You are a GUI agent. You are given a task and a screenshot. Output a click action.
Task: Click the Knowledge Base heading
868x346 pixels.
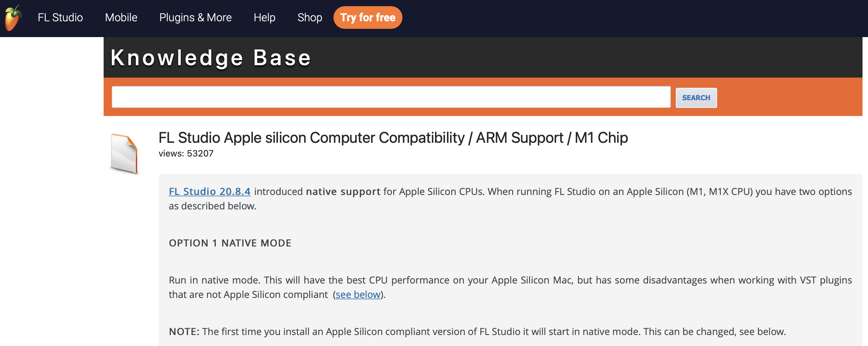pos(211,57)
